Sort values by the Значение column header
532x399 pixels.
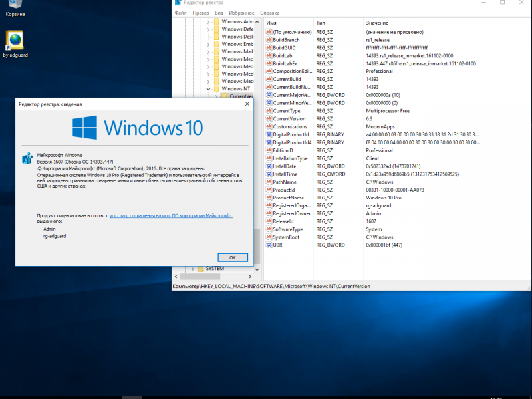(x=423, y=23)
